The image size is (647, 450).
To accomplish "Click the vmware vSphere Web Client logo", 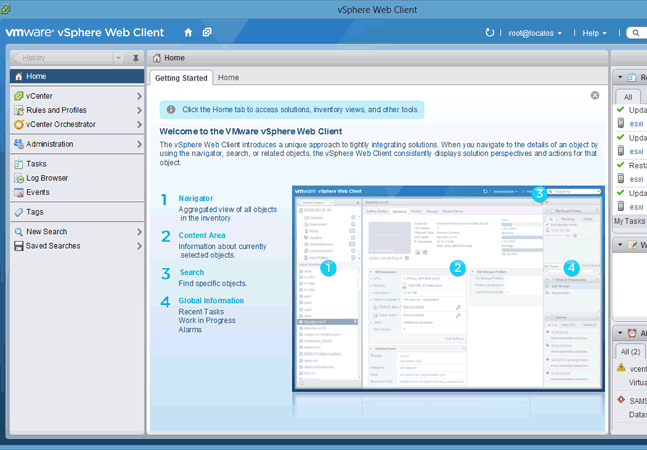I will click(x=85, y=32).
